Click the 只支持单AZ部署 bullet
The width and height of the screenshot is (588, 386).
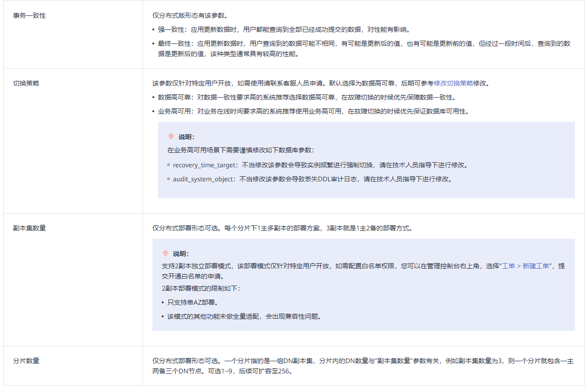(x=193, y=302)
